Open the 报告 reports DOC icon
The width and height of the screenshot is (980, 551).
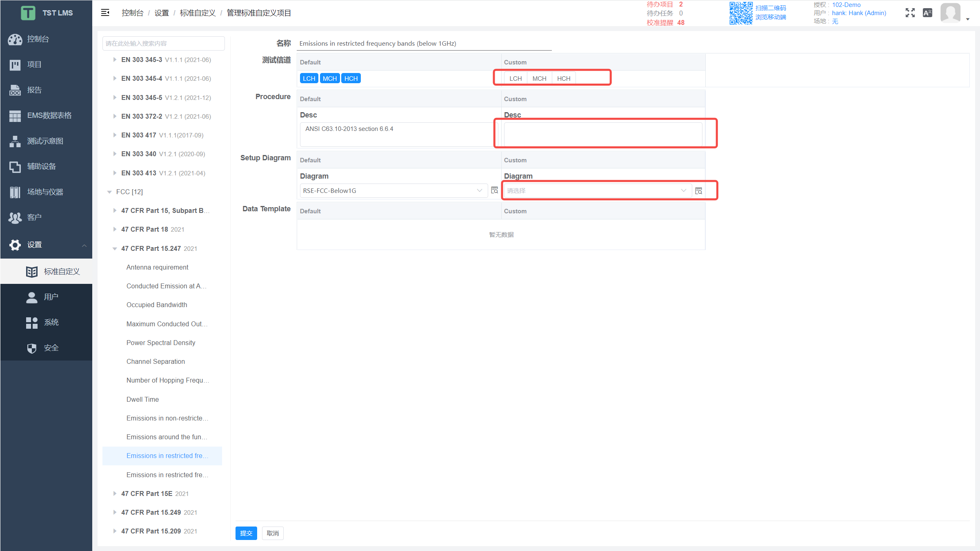15,90
